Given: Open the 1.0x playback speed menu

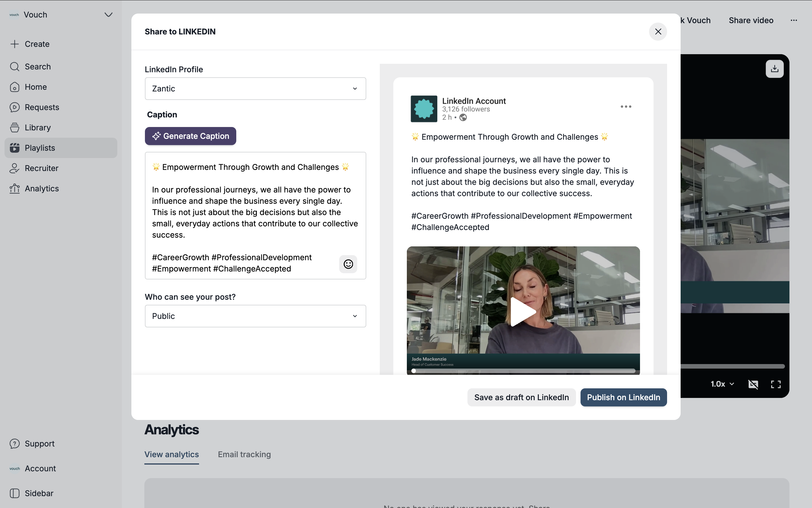Looking at the screenshot, I should tap(722, 384).
